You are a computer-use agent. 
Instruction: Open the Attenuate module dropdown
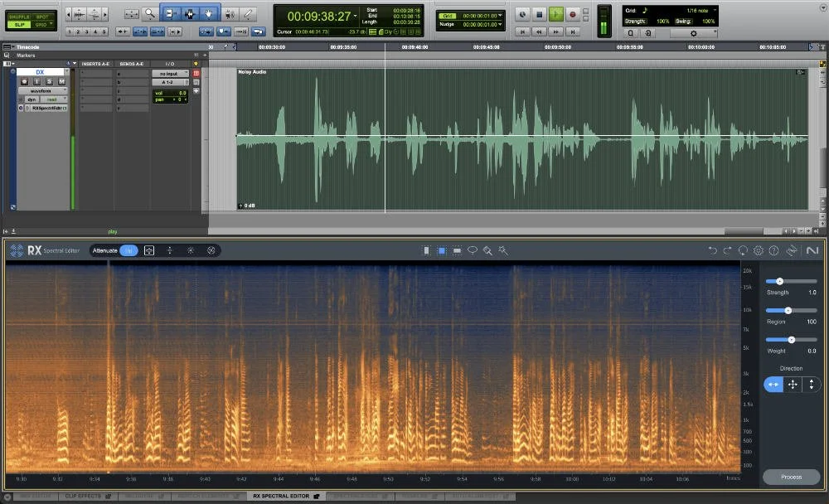click(104, 250)
